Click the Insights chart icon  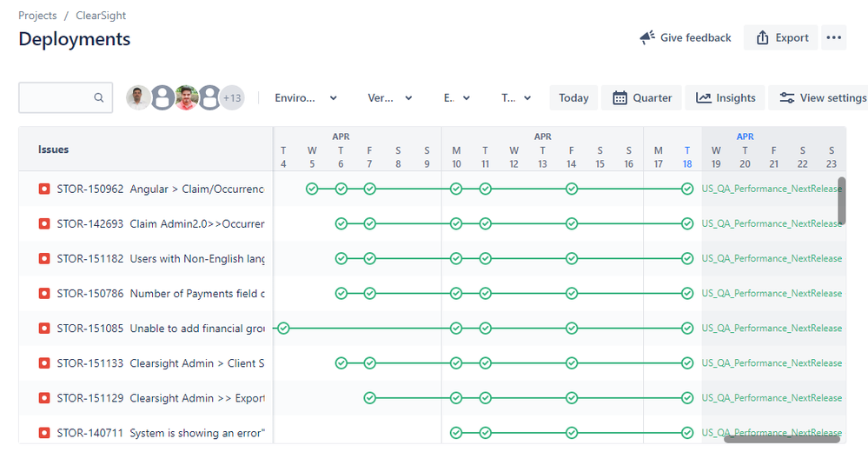[703, 98]
